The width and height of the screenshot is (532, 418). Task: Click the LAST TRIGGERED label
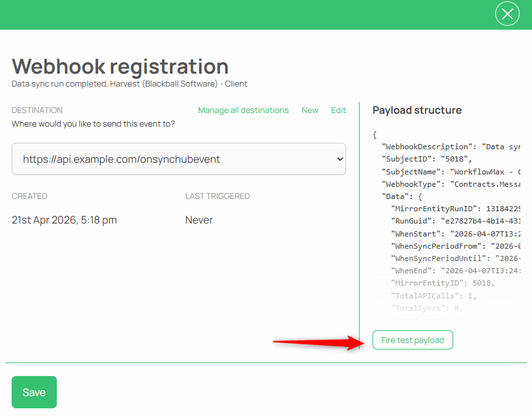(x=218, y=196)
